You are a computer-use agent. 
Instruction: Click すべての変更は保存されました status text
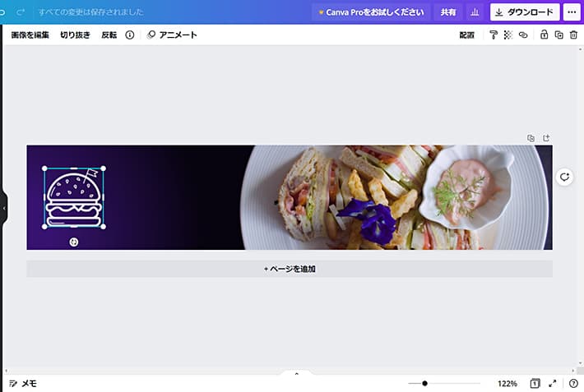click(x=90, y=12)
